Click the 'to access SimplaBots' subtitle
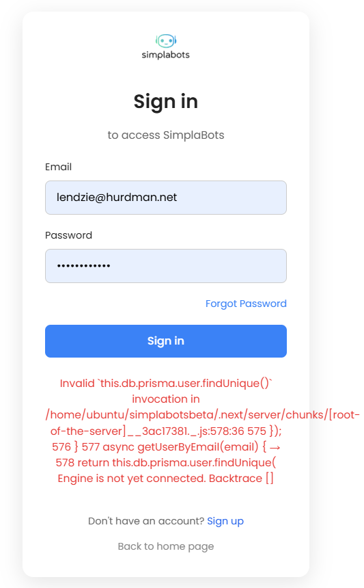 (x=166, y=135)
